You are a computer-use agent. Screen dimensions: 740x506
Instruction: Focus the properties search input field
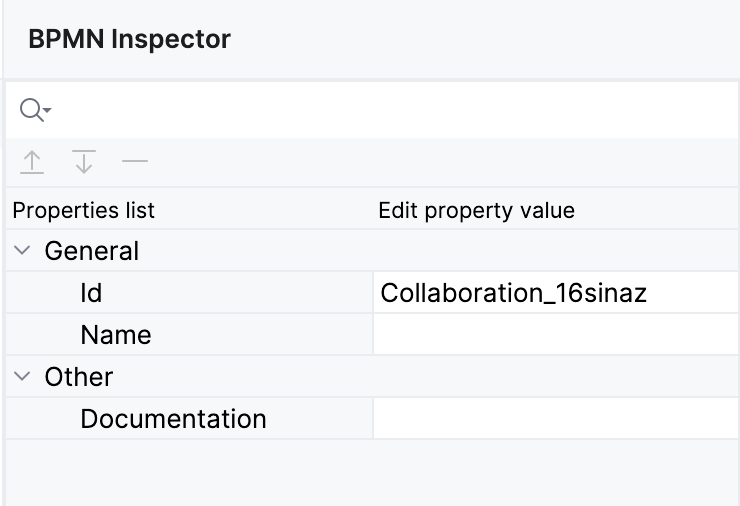390,110
